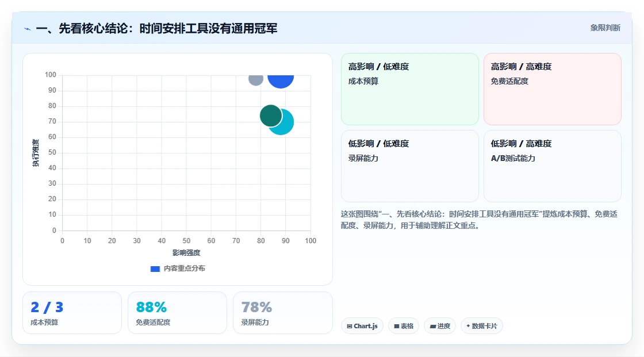
Task: Click the 影响强度 x-axis title
Action: click(186, 252)
